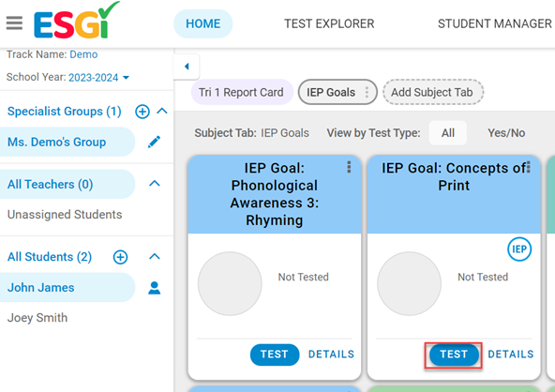Screen dimensions: 555x392
Task: Edit Ms. Demo's Group with pencil icon
Action: [x=154, y=142]
